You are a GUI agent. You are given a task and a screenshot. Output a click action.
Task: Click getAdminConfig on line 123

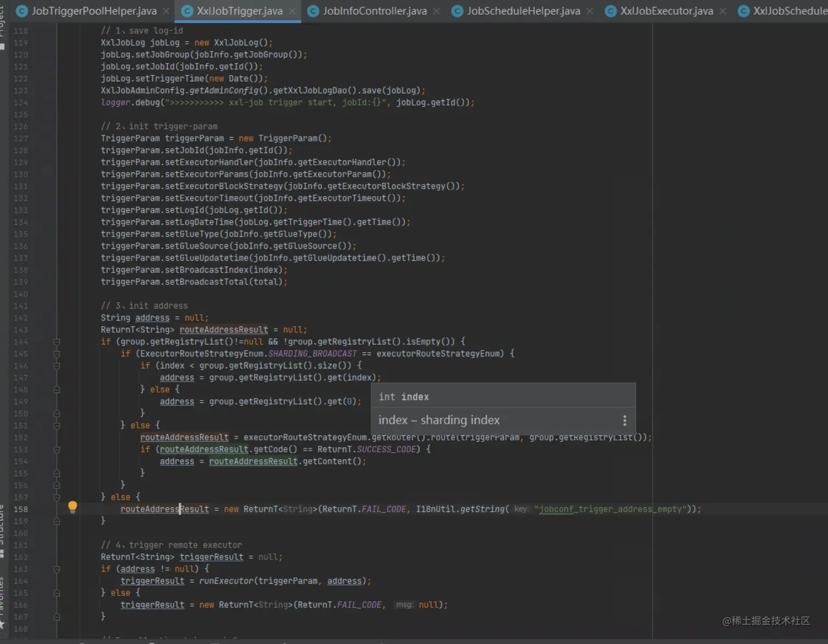point(224,90)
